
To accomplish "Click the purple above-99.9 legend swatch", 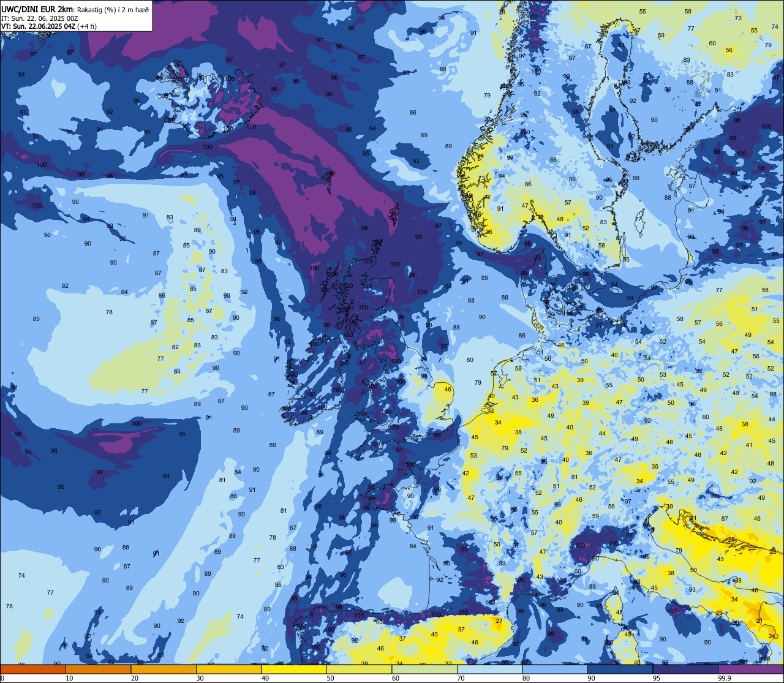I will 750,669.
